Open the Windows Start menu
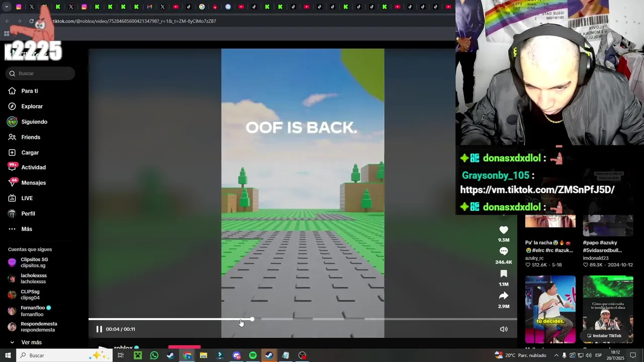This screenshot has height=362, width=644. (8, 355)
